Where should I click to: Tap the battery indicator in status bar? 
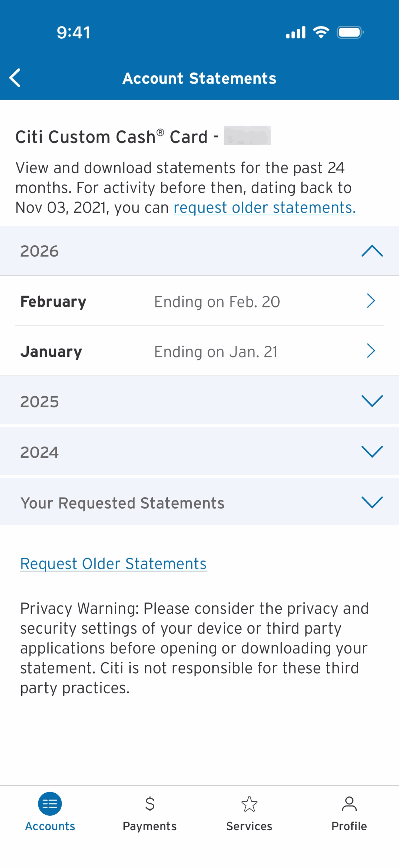[x=350, y=32]
